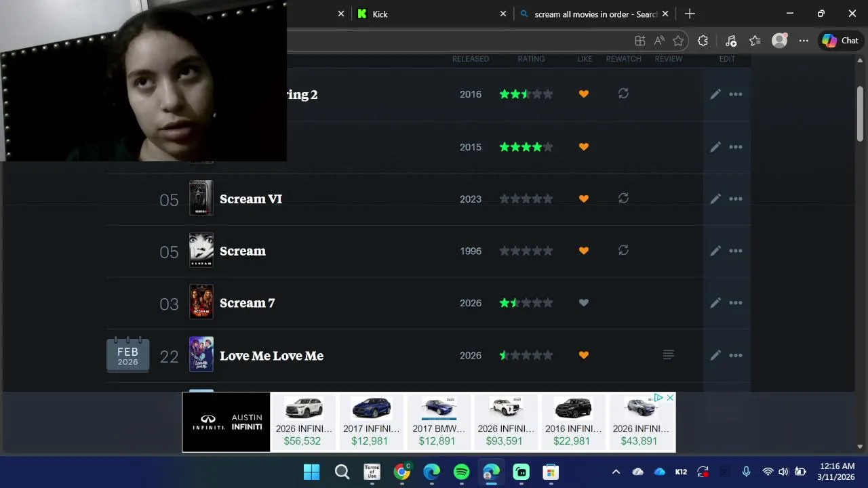Toggle the like heart for Scream VI
The width and height of the screenshot is (868, 488).
coord(584,199)
